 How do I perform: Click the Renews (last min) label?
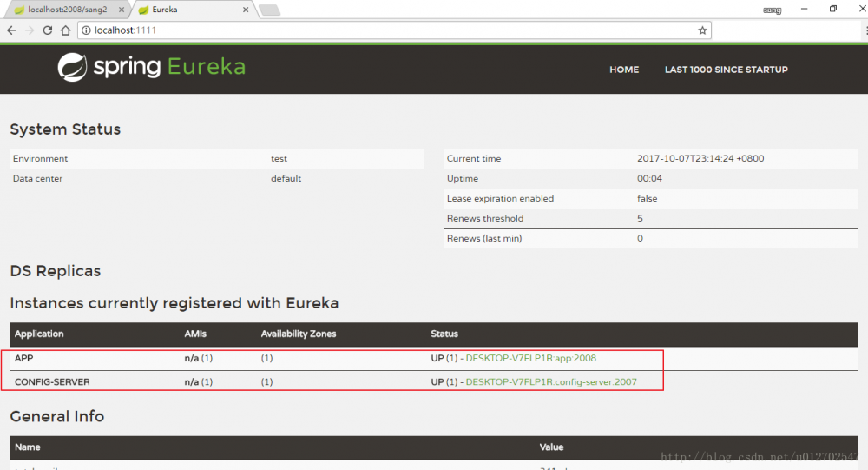coord(484,238)
